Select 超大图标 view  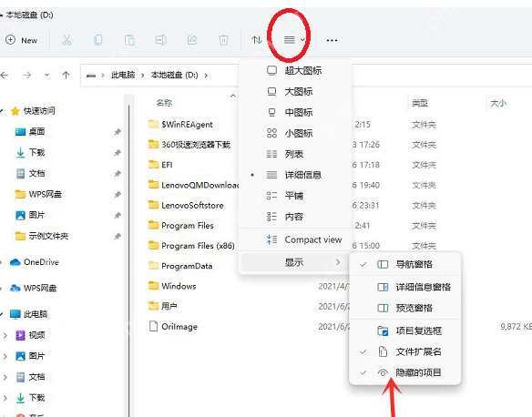tap(294, 70)
